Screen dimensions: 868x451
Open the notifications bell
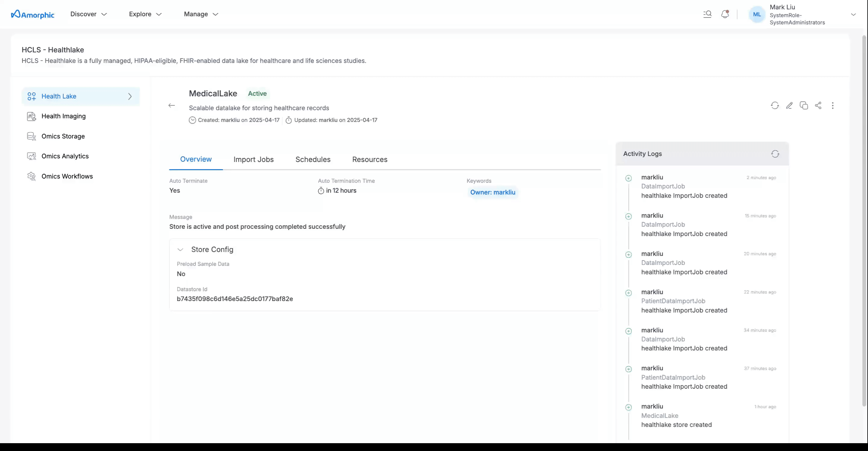725,14
